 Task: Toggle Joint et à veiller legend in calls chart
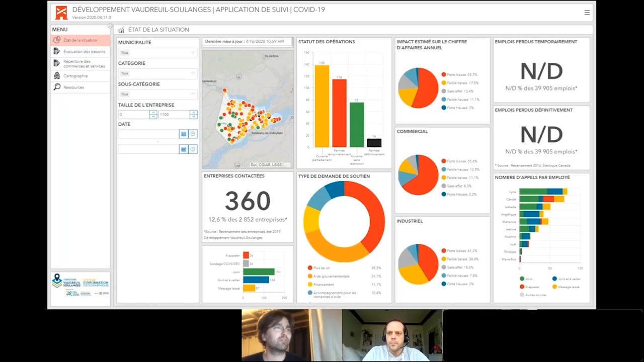point(566,279)
